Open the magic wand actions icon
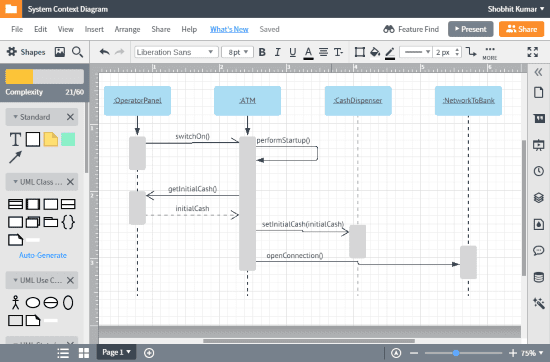The width and height of the screenshot is (550, 362). [538, 303]
